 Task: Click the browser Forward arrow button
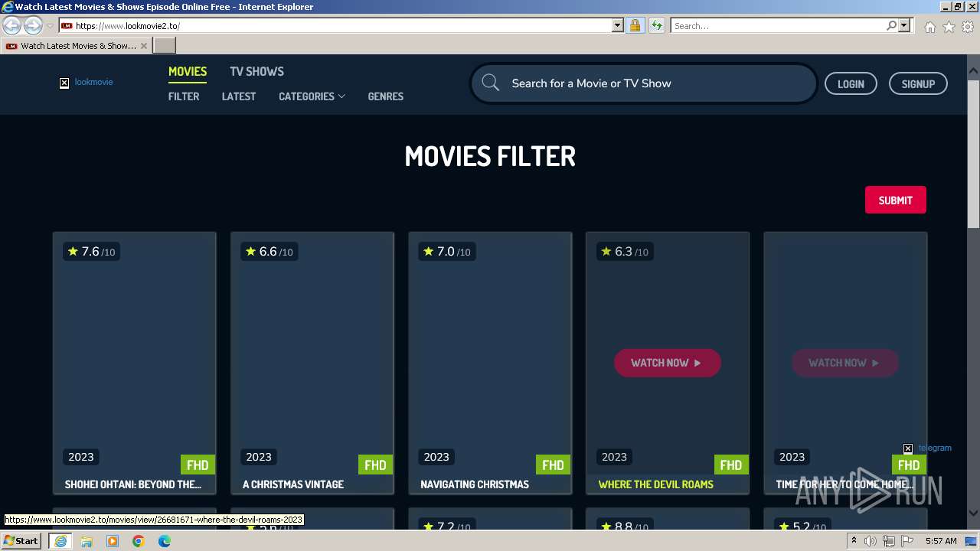[x=33, y=26]
